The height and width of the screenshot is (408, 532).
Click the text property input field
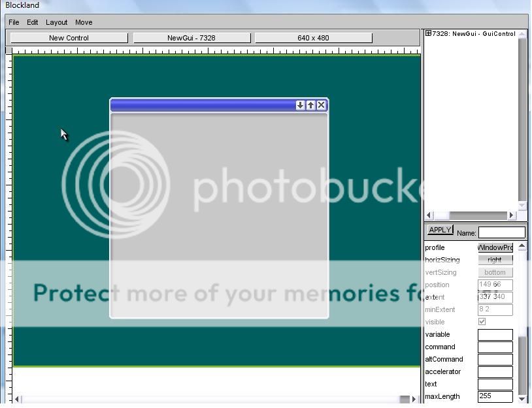pyautogui.click(x=495, y=384)
